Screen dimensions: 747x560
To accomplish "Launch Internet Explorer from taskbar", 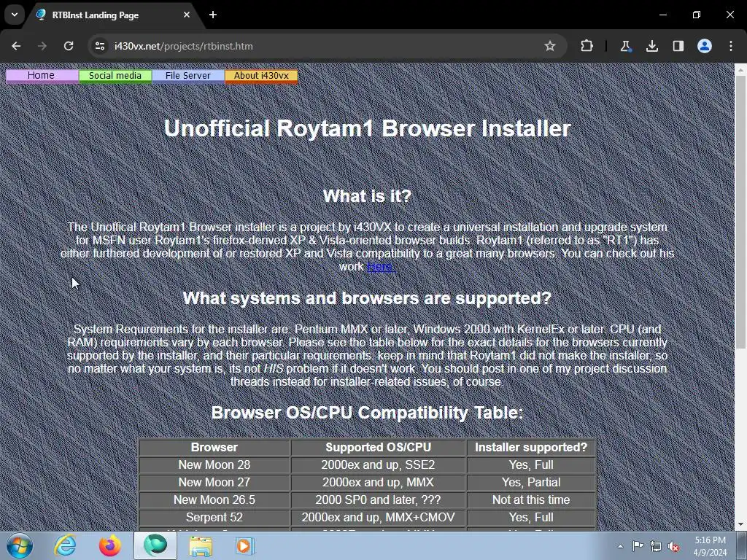I will click(65, 545).
